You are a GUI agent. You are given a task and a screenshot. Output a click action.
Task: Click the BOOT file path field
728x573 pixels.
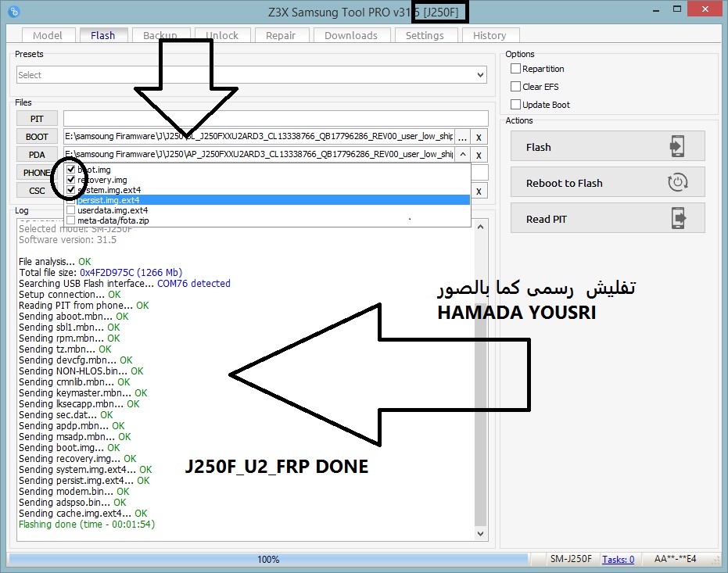click(259, 136)
